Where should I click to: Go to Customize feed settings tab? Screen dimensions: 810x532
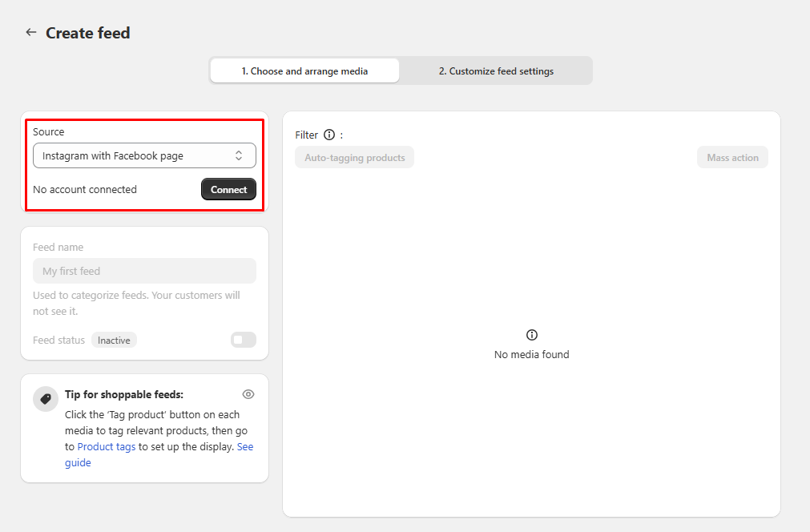point(496,71)
